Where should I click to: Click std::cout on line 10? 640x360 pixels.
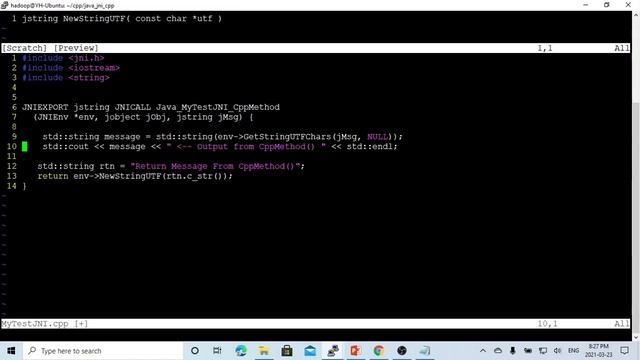coord(65,147)
